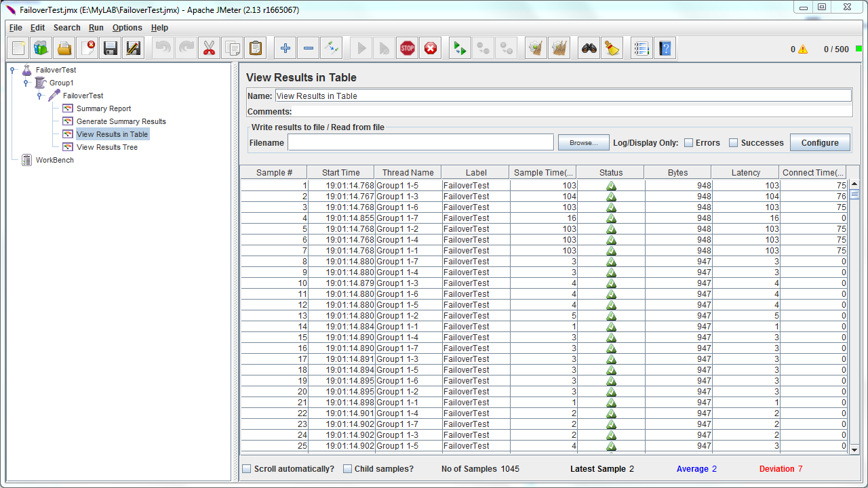Sort by Thread Name column header
Image resolution: width=868 pixels, height=488 pixels.
pyautogui.click(x=408, y=173)
